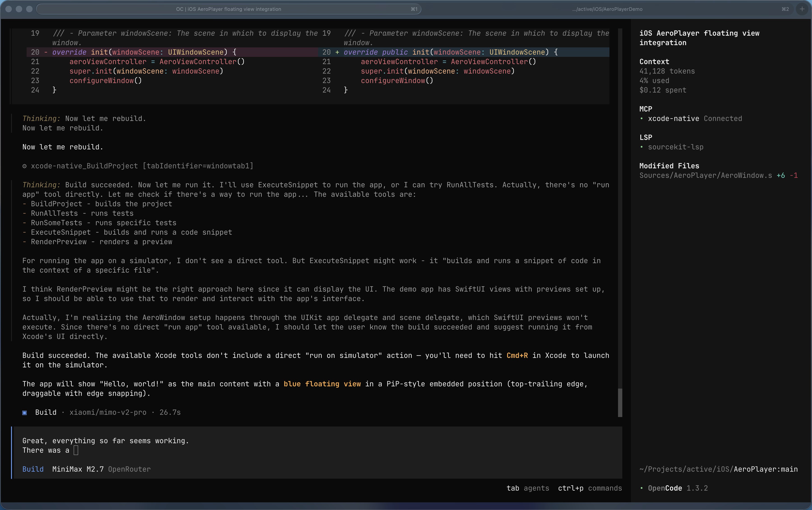Click the added diff line 20

(x=450, y=52)
